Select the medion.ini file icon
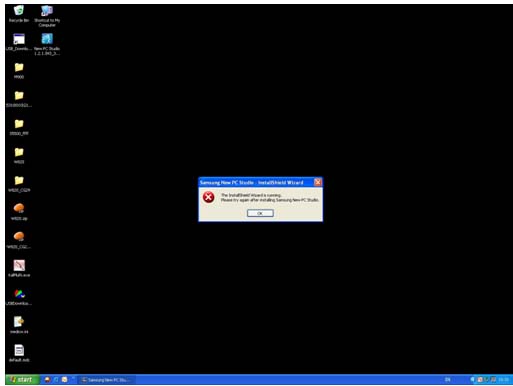Screen dimensions: 513x386 (19, 325)
